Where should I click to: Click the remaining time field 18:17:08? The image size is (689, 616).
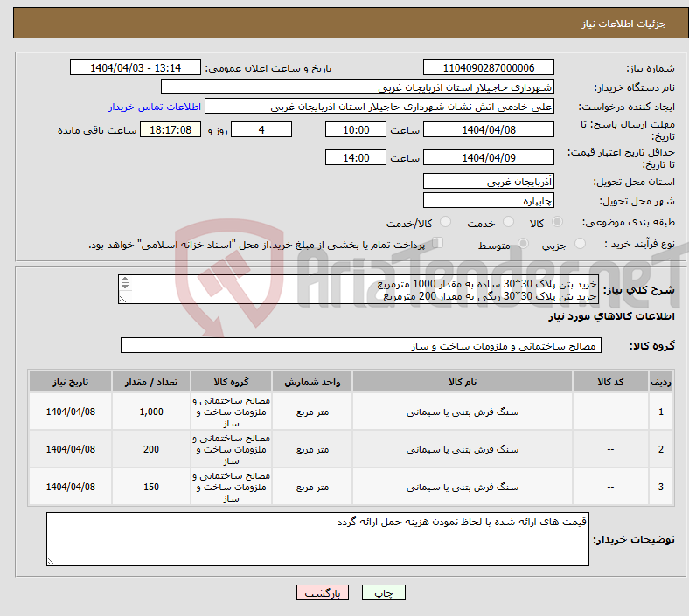click(171, 130)
